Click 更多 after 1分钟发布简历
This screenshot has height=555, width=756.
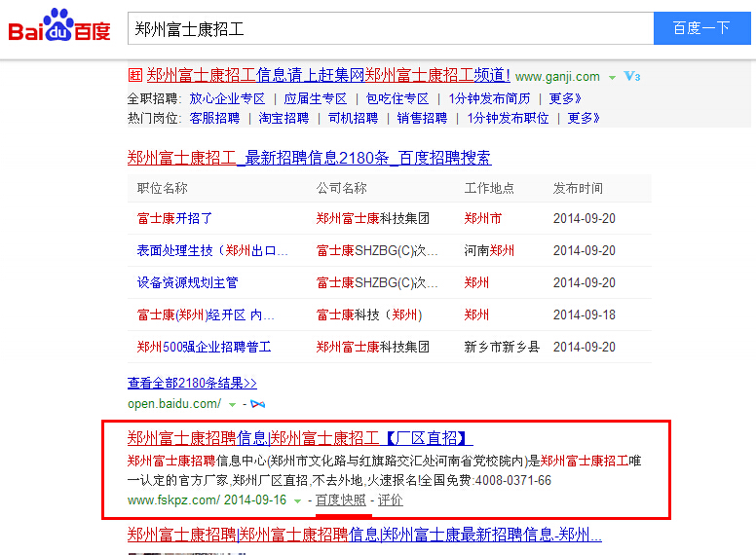coord(565,98)
